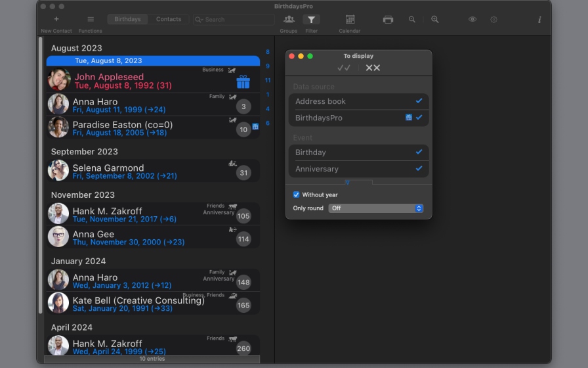Screen dimensions: 588x368
Task: Jump to month 9 in side index
Action: click(x=267, y=66)
